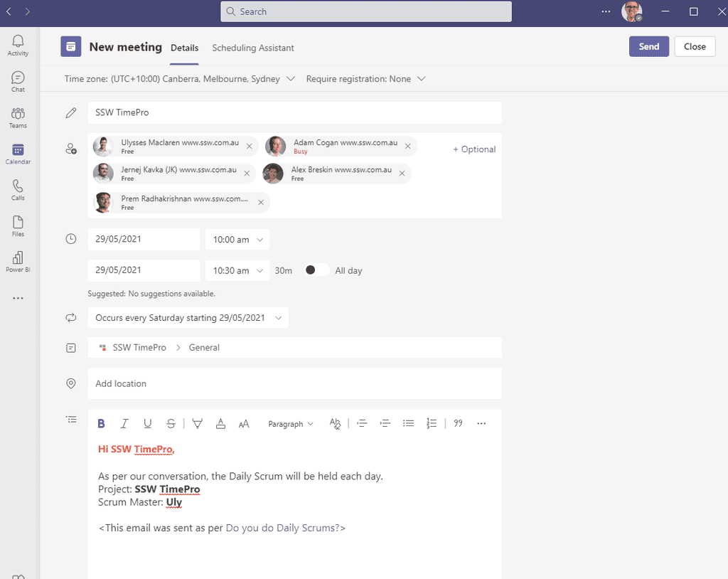Image resolution: width=728 pixels, height=579 pixels.
Task: Toggle italic formatting in the editor
Action: pos(124,423)
